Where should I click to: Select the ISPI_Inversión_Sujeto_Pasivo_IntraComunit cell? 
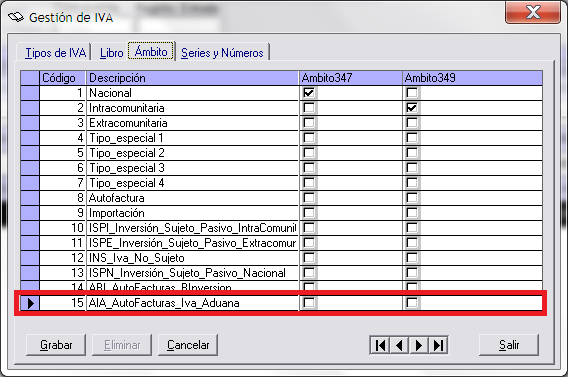click(x=192, y=228)
